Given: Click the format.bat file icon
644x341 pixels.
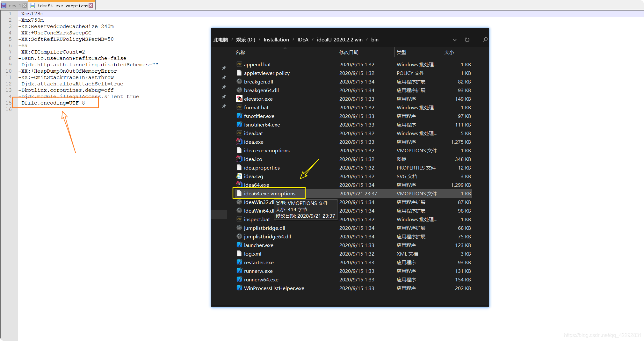Looking at the screenshot, I should [239, 107].
